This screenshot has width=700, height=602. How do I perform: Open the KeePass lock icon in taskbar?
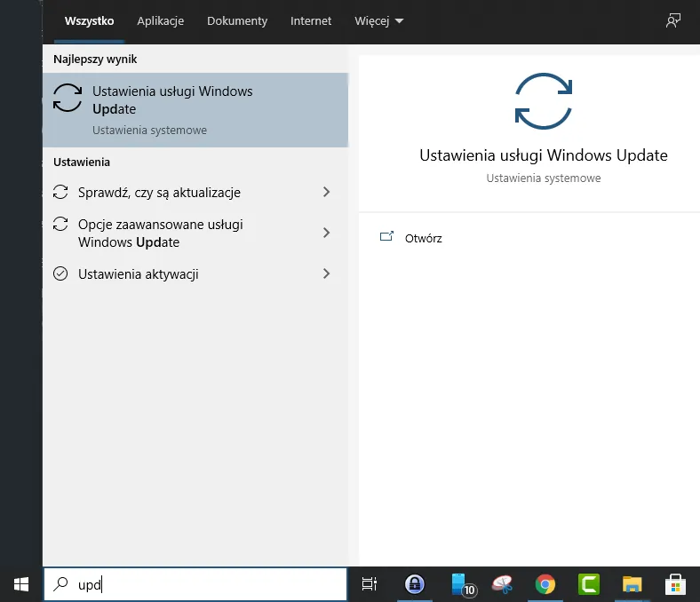point(414,583)
